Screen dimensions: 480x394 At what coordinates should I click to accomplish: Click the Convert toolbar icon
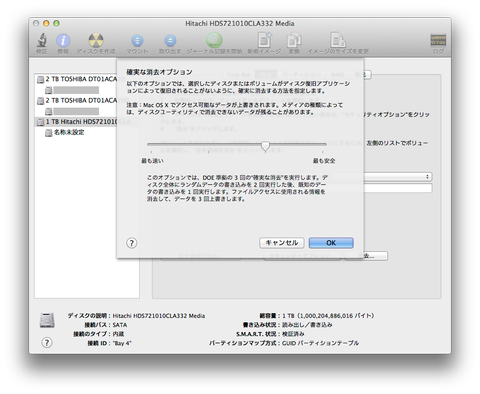[x=294, y=40]
